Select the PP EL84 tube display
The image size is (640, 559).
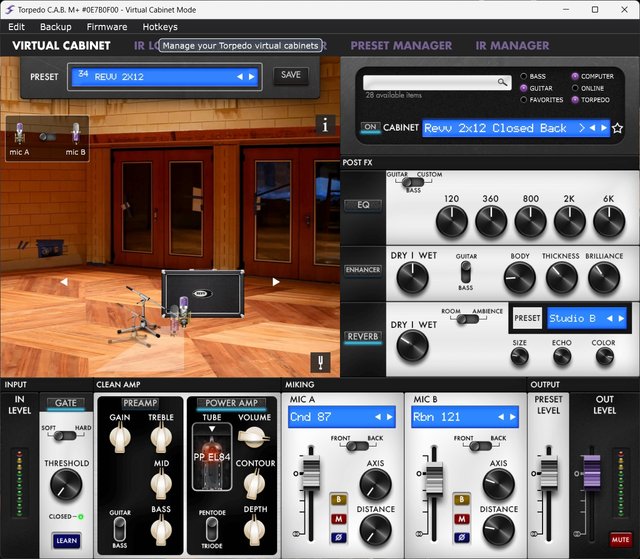212,457
